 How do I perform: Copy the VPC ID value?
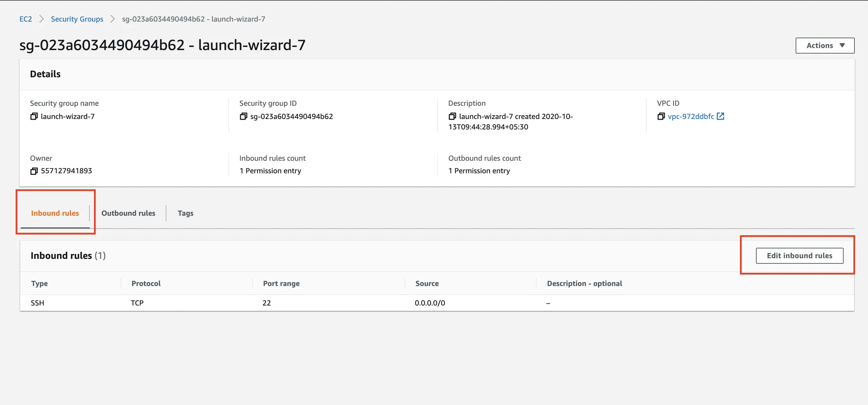(x=661, y=117)
